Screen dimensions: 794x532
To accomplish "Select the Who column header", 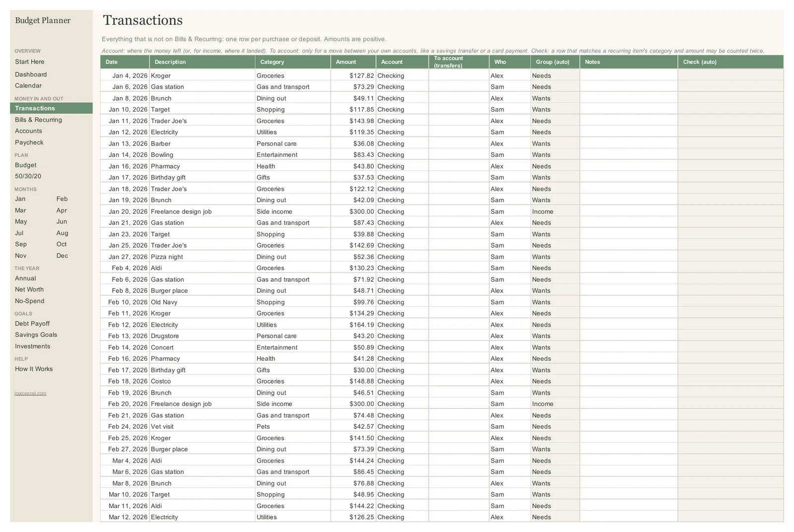I will point(510,62).
